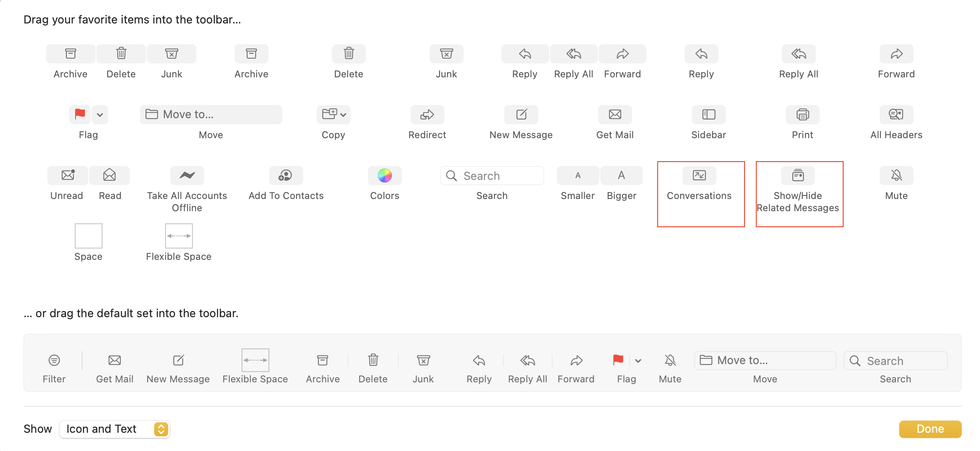Select the Redirect icon

427,115
